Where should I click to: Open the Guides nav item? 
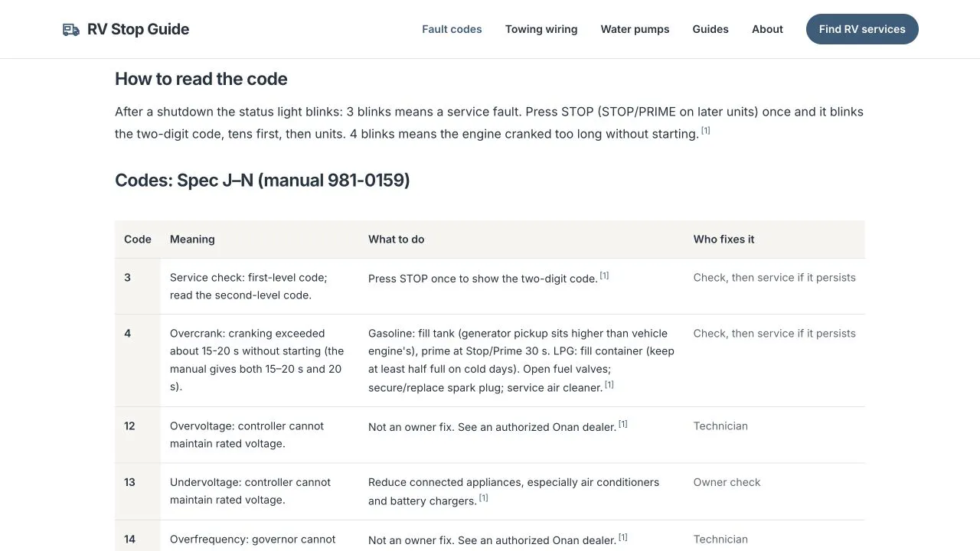tap(710, 29)
